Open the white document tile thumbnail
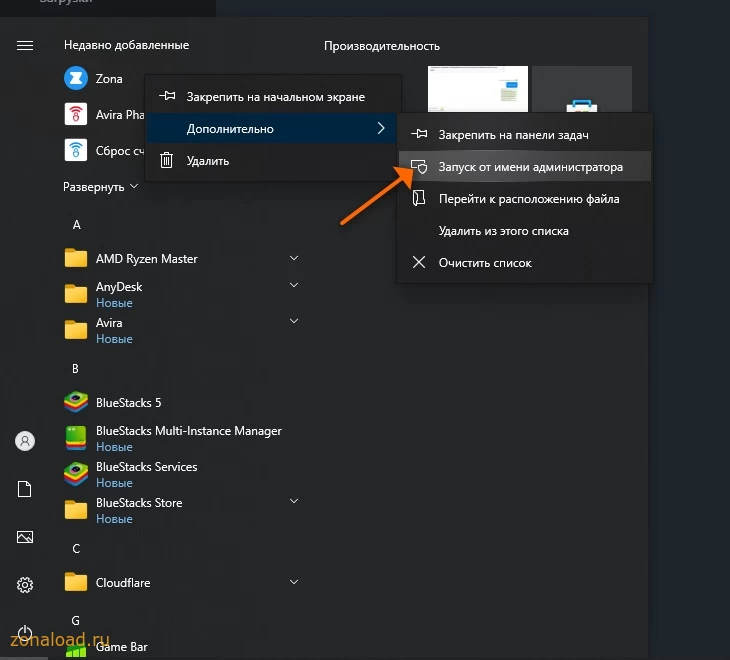This screenshot has width=730, height=660. coord(478,88)
